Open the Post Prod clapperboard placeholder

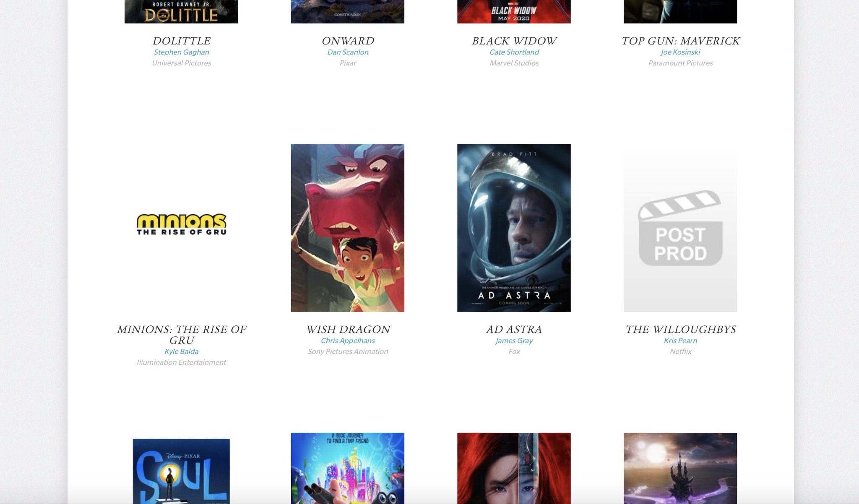tap(680, 228)
